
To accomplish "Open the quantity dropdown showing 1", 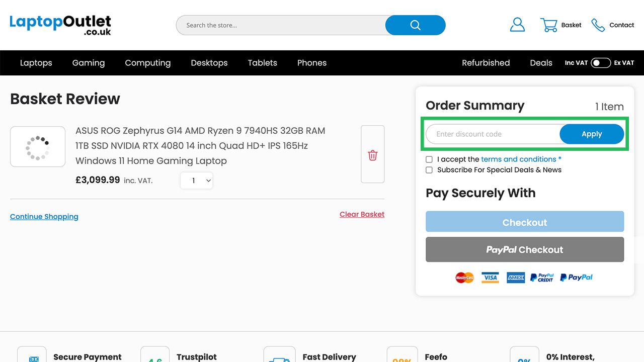I will click(x=197, y=181).
